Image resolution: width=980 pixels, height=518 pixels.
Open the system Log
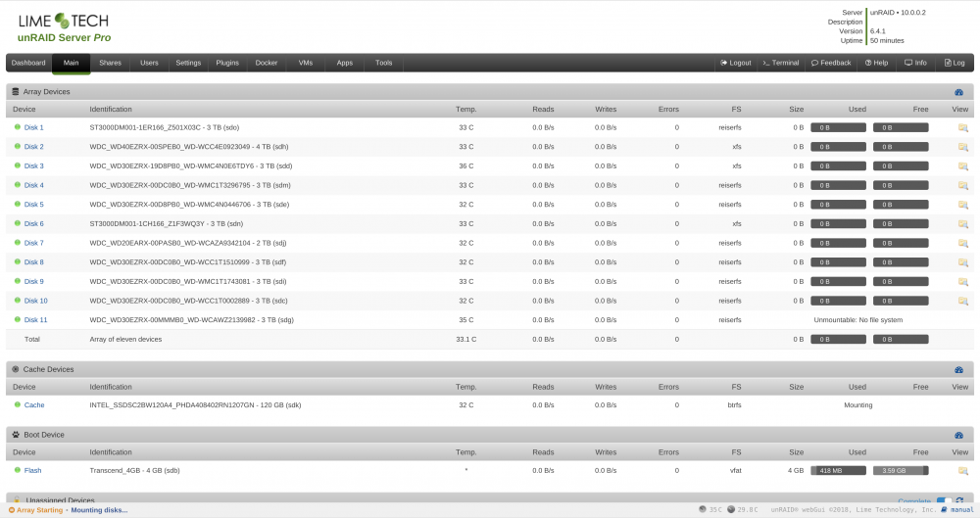click(955, 63)
